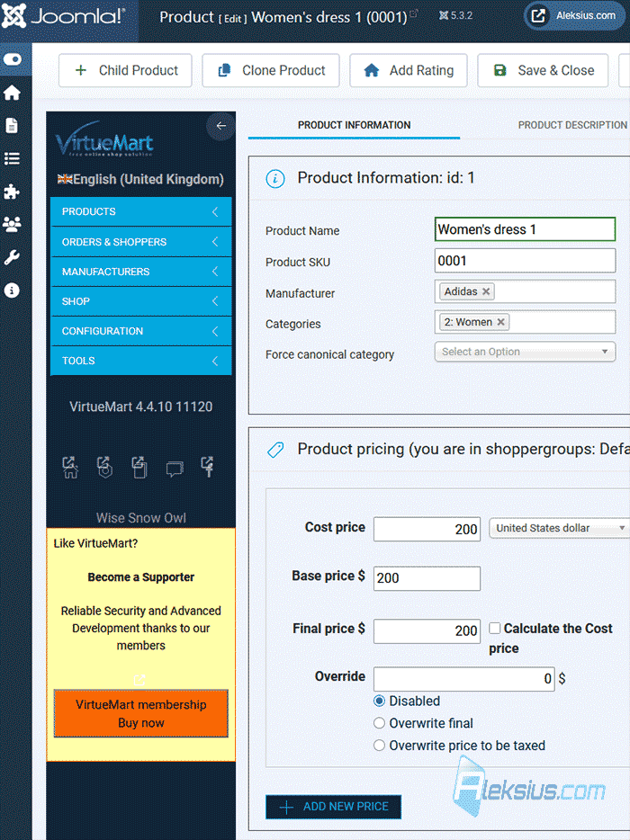Select Disabled override option
Viewport: 630px width, 840px height.
tap(379, 701)
